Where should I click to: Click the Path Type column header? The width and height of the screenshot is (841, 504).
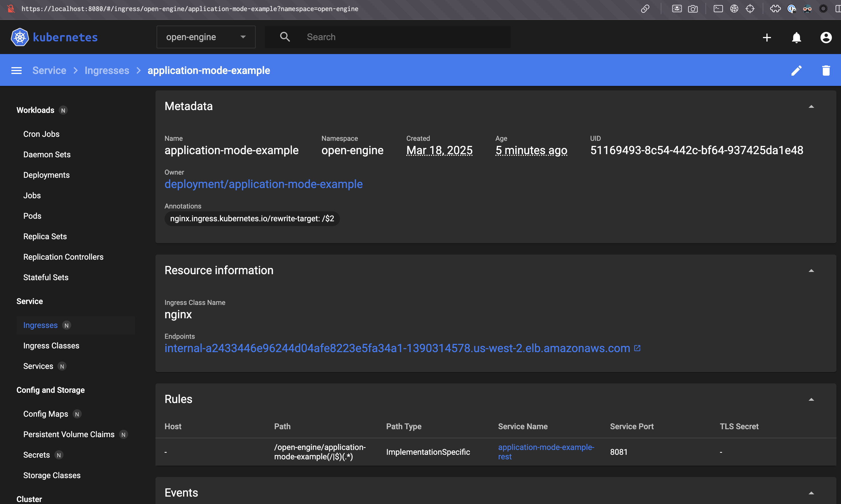(404, 426)
